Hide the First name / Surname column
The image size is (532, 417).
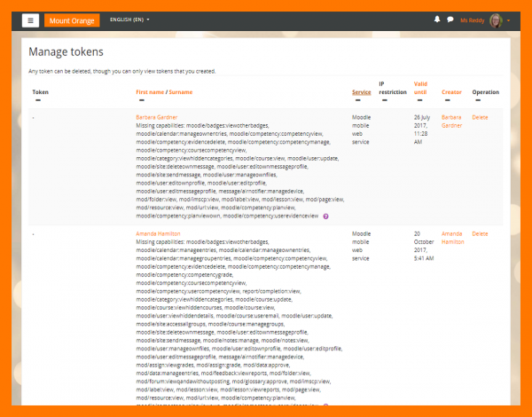click(x=140, y=100)
